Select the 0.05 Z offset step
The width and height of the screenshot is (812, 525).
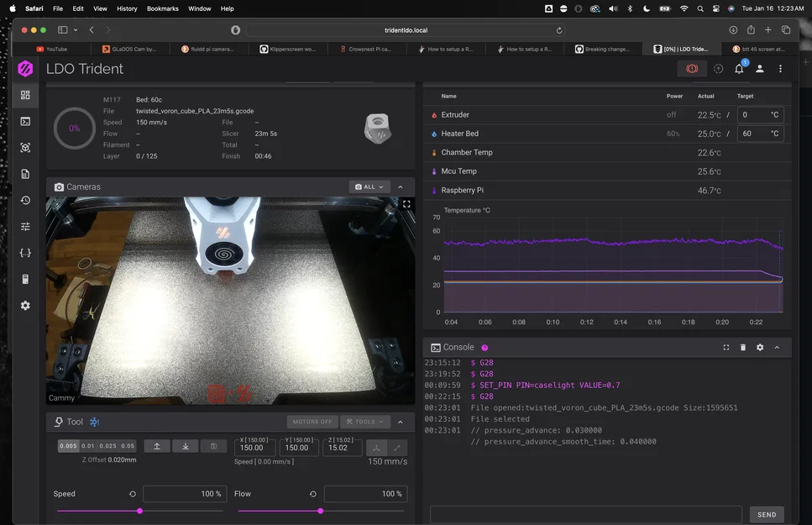click(x=128, y=446)
